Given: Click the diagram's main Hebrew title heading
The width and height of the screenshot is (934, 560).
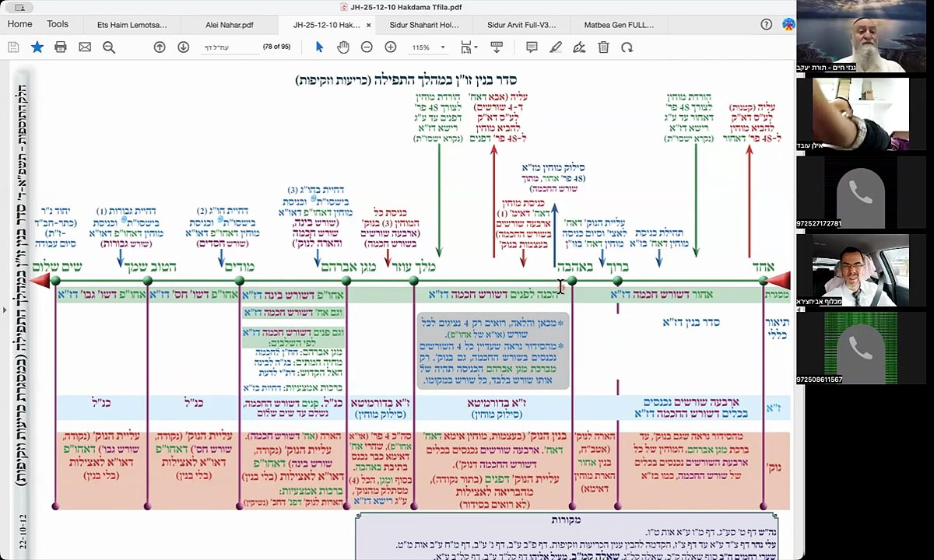Looking at the screenshot, I should 406,79.
